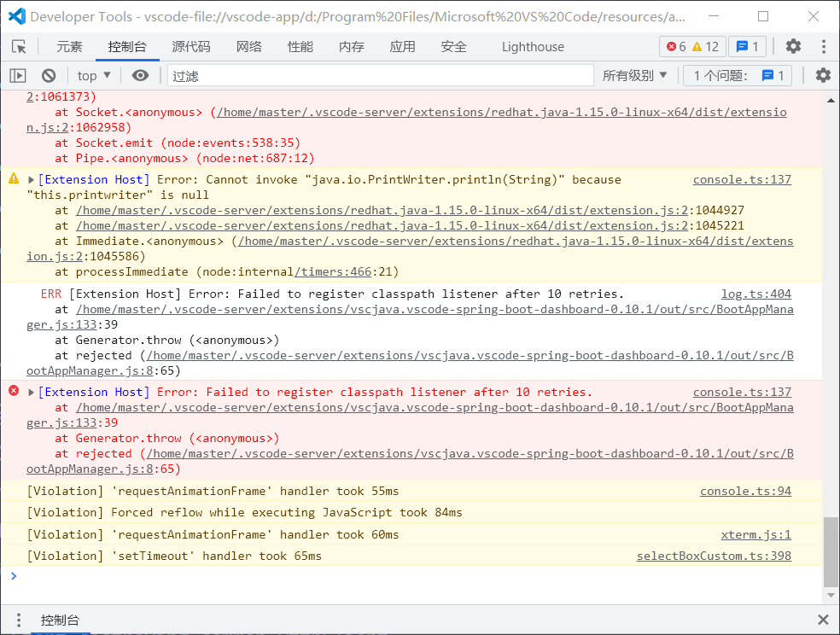
Task: Click the clear console icon
Action: 49,75
